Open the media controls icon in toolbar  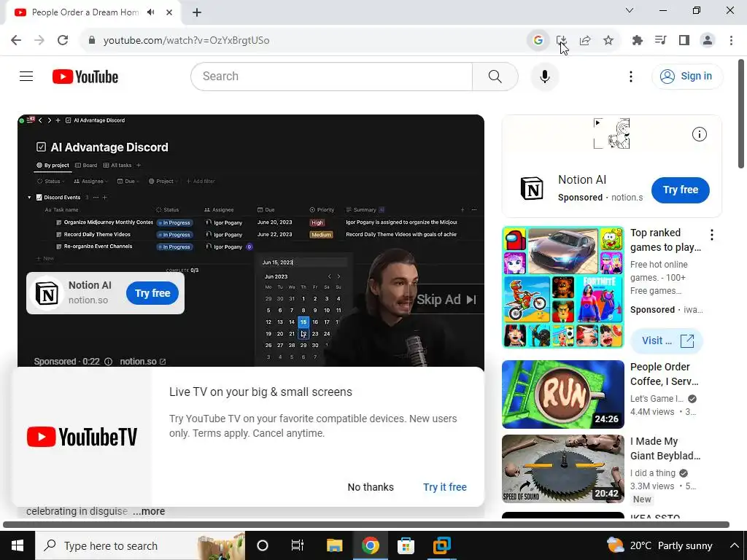click(661, 41)
